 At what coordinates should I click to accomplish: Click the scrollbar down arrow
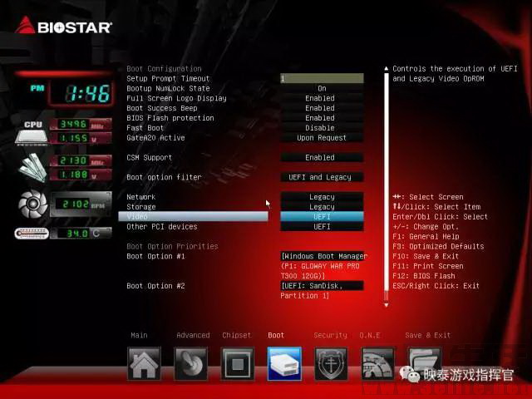386,305
